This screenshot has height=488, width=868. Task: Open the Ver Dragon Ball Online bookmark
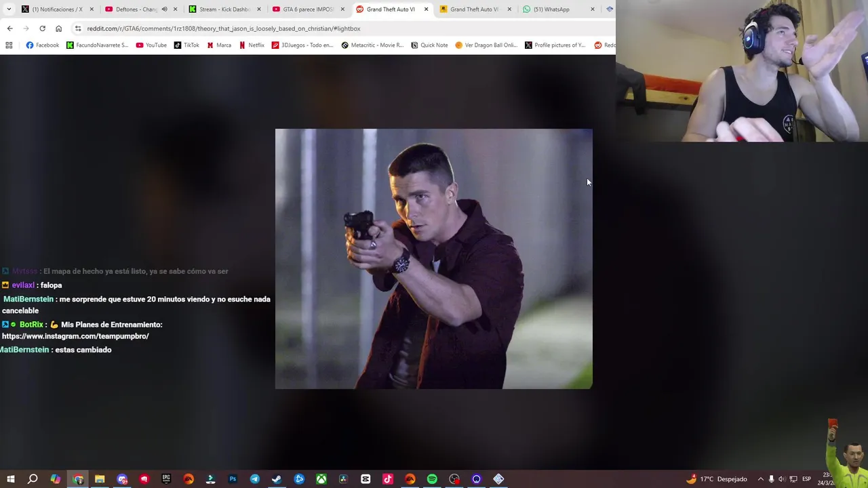click(x=486, y=45)
